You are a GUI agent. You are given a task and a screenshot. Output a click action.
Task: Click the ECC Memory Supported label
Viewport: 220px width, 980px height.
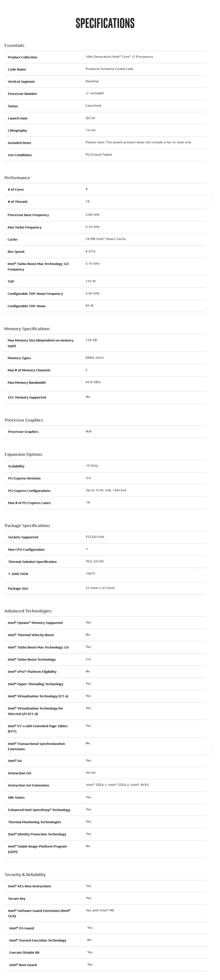pos(27,398)
